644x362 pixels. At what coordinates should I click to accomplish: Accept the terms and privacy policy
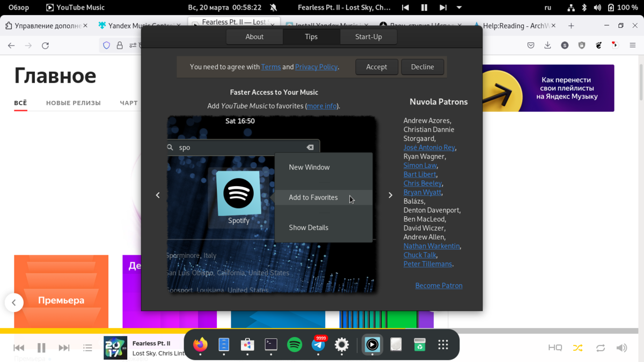tap(377, 67)
